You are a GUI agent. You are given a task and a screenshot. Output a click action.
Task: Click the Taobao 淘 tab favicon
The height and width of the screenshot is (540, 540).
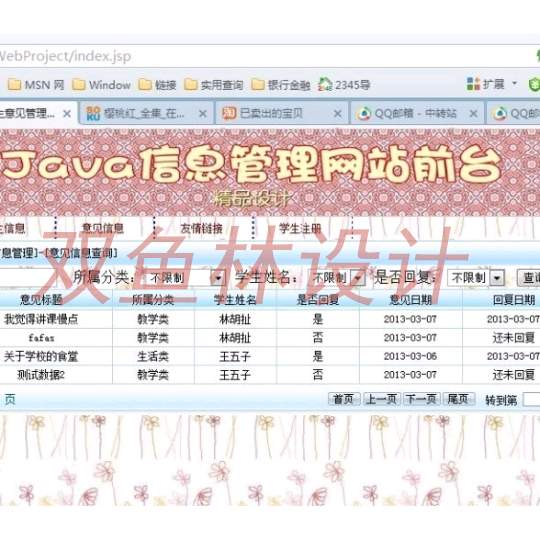pos(229,113)
